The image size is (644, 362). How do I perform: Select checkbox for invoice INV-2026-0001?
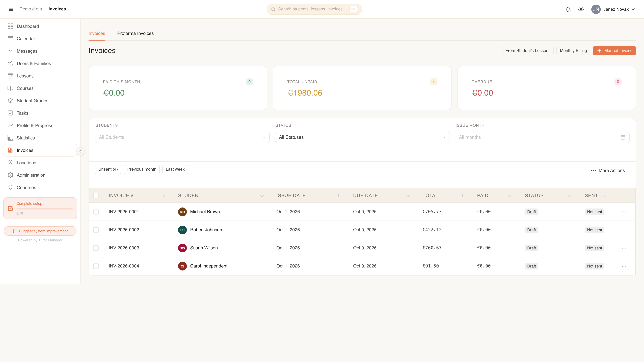[x=96, y=212]
